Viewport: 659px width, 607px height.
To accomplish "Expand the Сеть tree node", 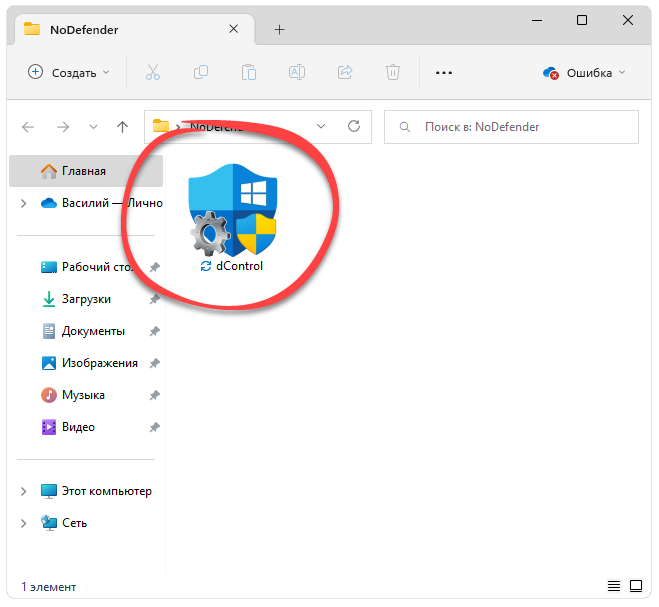I will coord(24,523).
